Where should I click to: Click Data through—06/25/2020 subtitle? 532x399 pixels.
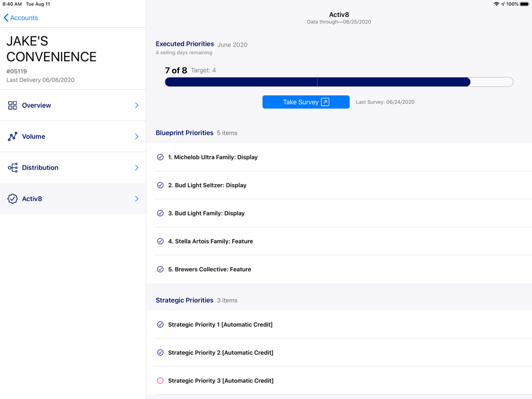coord(339,22)
